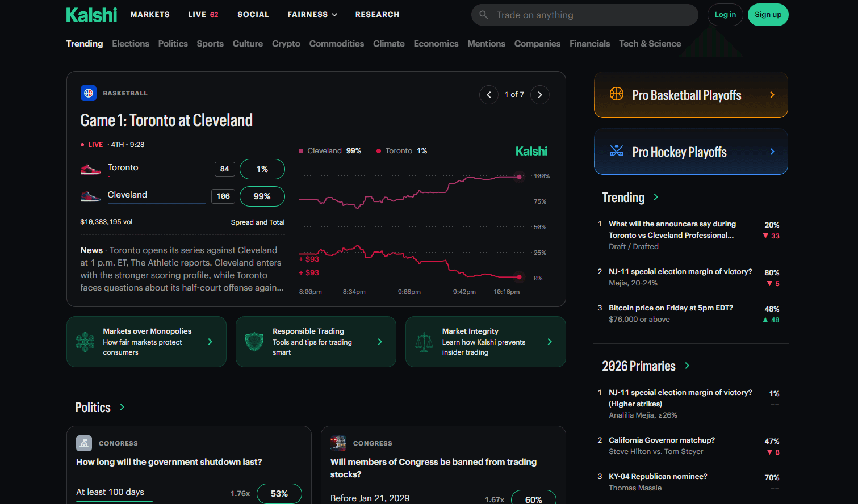Viewport: 858px width, 504px height.
Task: Select the Commodities category tab
Action: click(337, 44)
